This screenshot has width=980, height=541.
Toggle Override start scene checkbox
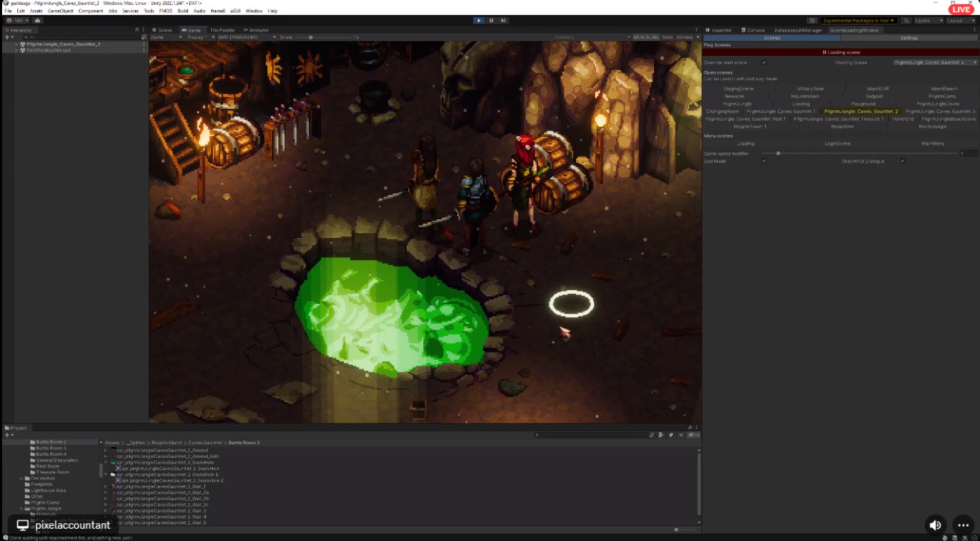[x=764, y=62]
